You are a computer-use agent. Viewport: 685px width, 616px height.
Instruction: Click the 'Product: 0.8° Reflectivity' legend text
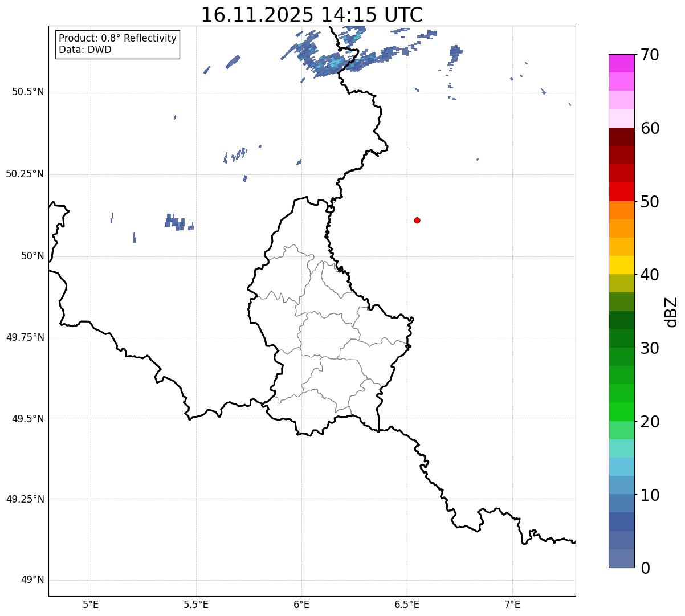tap(118, 38)
